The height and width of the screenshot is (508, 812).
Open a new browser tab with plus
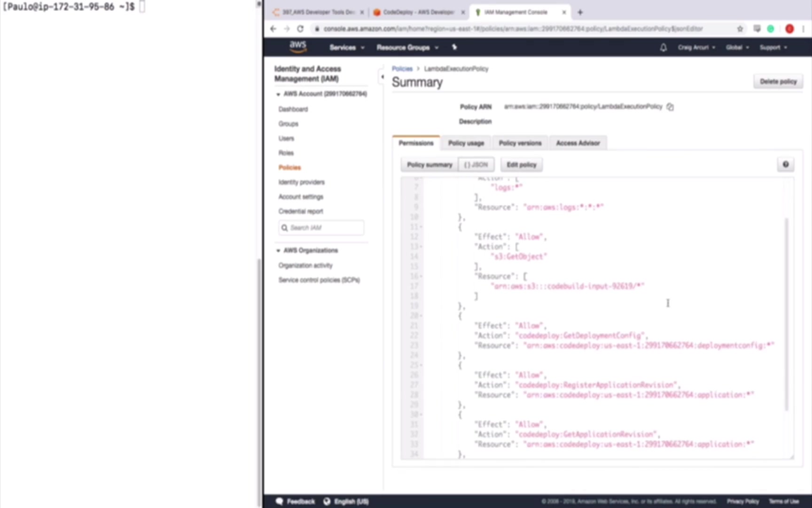(580, 12)
